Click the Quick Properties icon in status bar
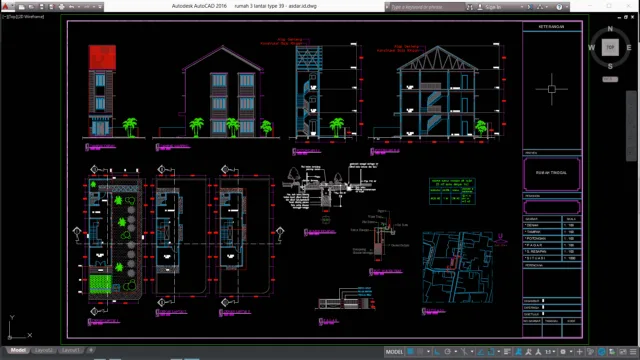The width and height of the screenshot is (640, 360). tap(591, 352)
